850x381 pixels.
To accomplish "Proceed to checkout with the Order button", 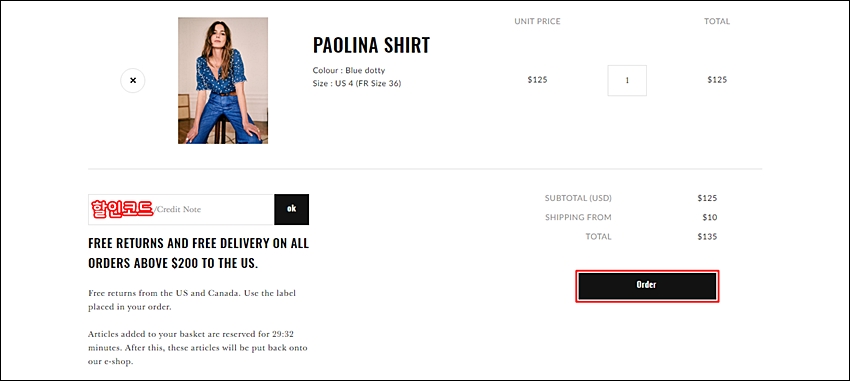I will (647, 286).
